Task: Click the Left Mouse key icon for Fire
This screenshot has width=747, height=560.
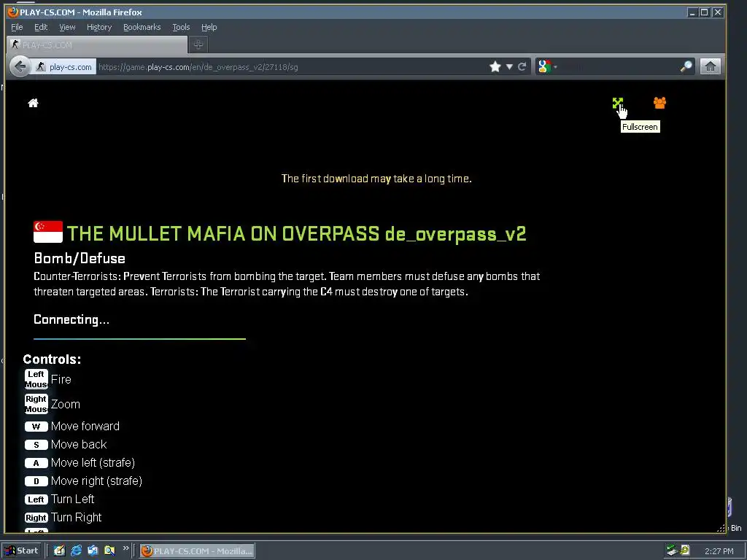Action: (x=36, y=379)
